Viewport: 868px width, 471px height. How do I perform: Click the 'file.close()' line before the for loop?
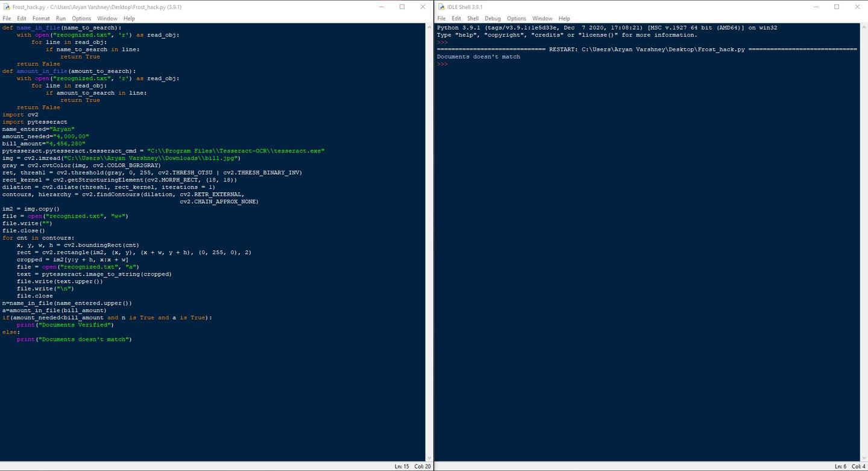point(24,230)
